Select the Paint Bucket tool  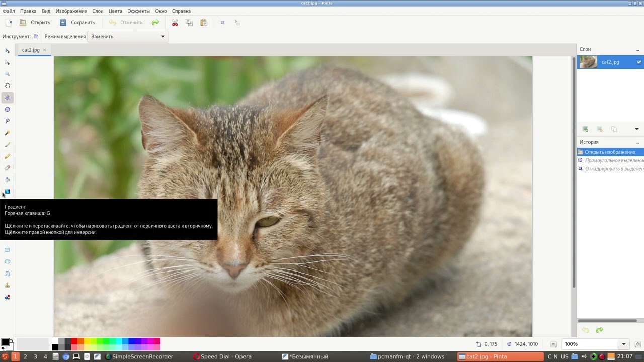coord(7,179)
